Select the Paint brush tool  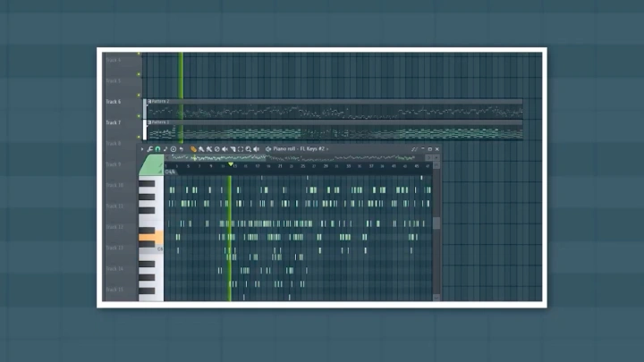pyautogui.click(x=201, y=149)
